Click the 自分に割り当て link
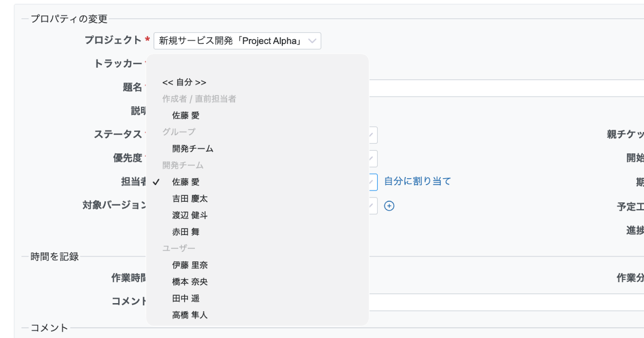Image resolution: width=644 pixels, height=338 pixels. pos(418,181)
